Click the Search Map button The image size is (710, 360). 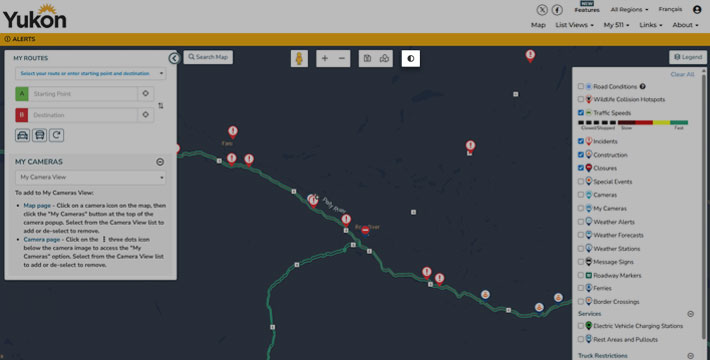click(x=208, y=57)
